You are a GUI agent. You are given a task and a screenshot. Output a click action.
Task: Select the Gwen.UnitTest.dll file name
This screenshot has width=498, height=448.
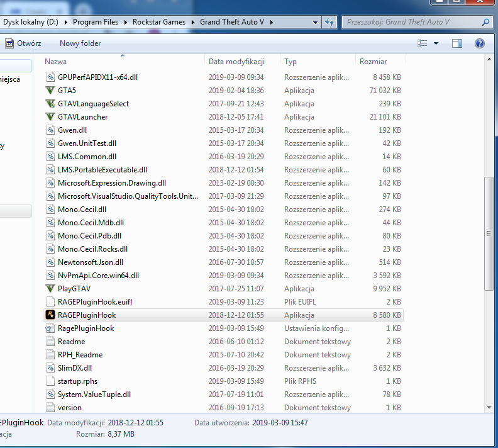pyautogui.click(x=87, y=143)
